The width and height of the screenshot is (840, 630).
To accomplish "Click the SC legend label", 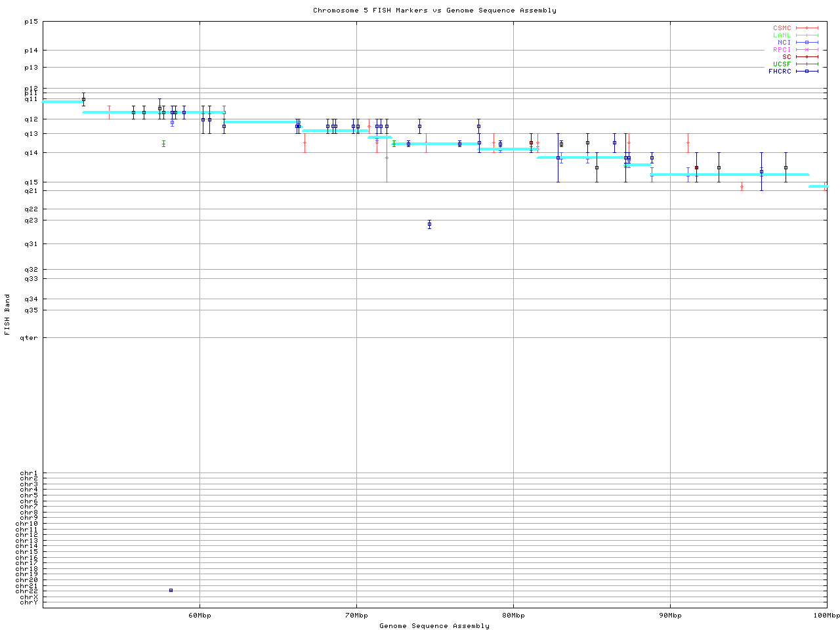I will pyautogui.click(x=786, y=56).
